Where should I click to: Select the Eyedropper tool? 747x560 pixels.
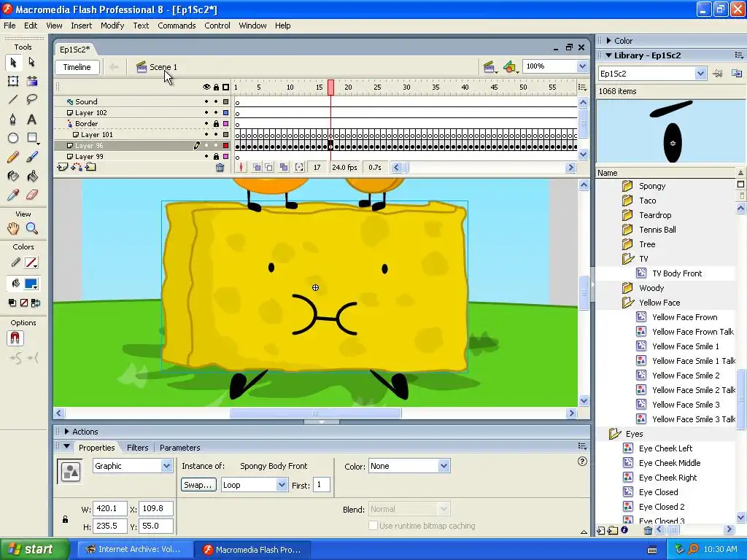coord(13,195)
